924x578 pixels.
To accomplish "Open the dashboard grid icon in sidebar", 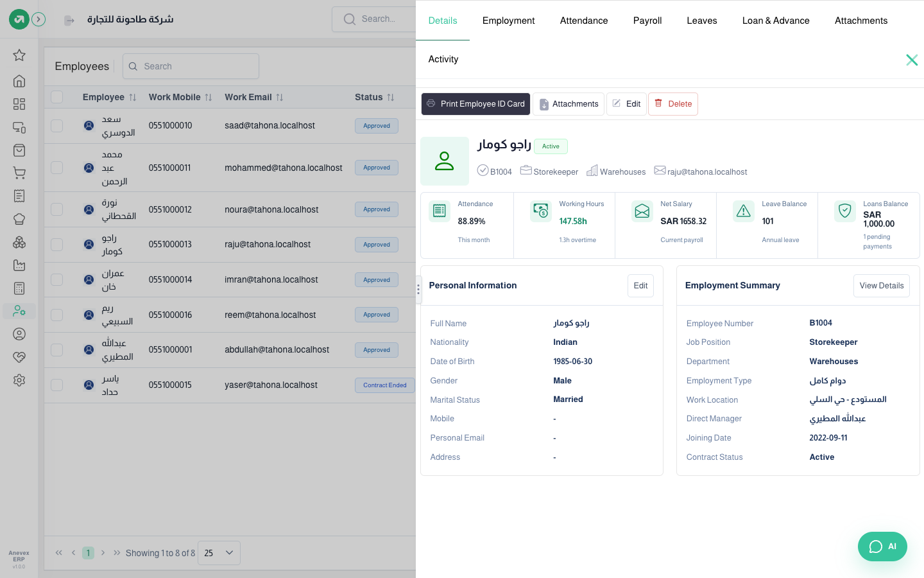I will 19,104.
